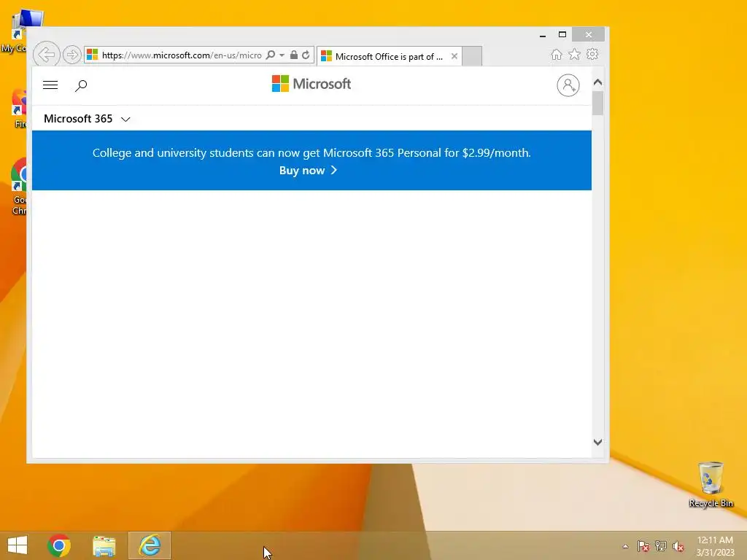Open the address bar autocomplete dropdown arrow
The width and height of the screenshot is (747, 560).
282,55
